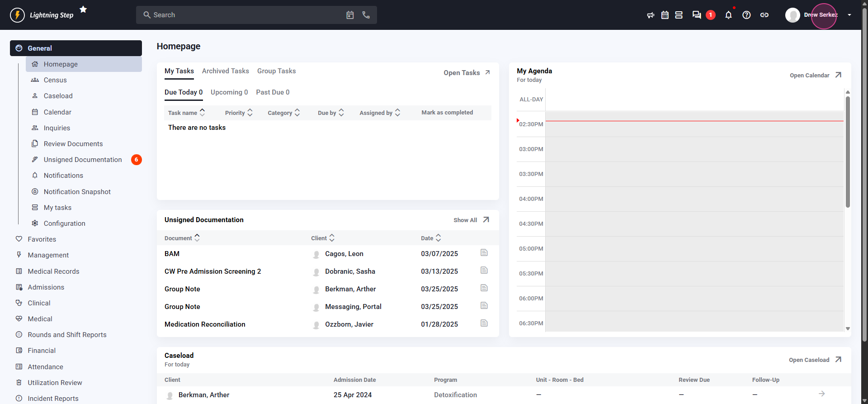This screenshot has width=868, height=404.
Task: Expand the user profile dropdown arrow
Action: coord(849,15)
